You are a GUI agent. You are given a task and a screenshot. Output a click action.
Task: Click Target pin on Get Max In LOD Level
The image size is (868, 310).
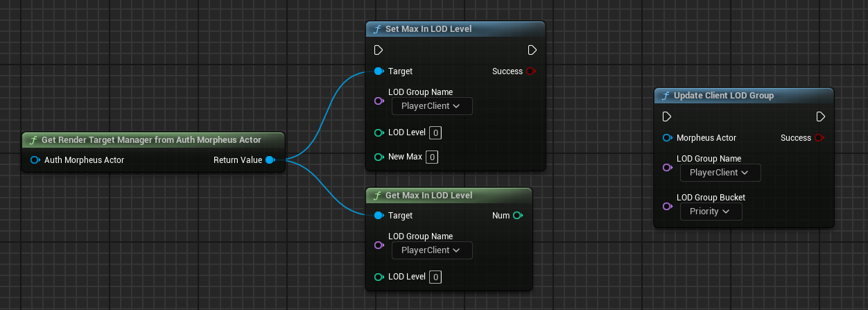[379, 216]
